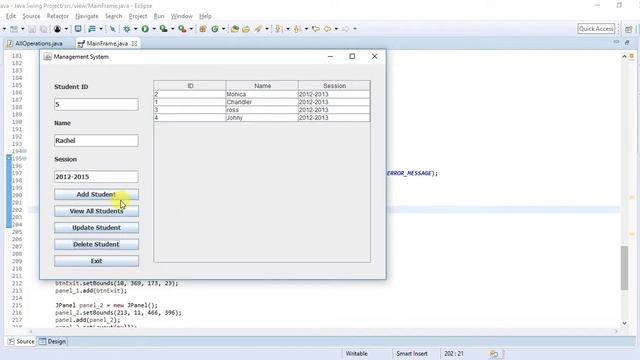Open the Window menu
Viewport: 640px width, 360px height.
click(x=181, y=16)
